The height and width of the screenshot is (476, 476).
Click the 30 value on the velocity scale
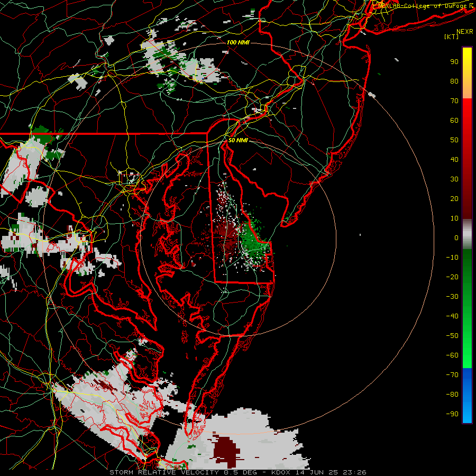click(x=454, y=179)
